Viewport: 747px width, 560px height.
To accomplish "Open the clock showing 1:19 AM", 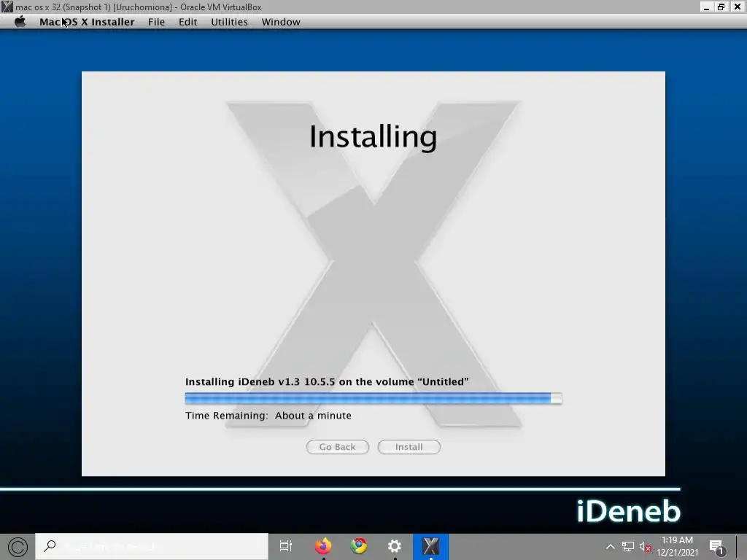I will (x=678, y=546).
